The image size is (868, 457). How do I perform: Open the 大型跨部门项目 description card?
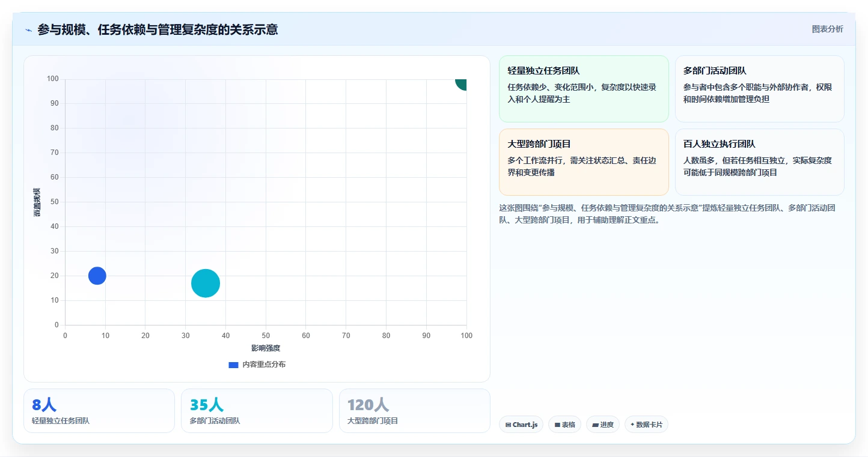pyautogui.click(x=584, y=162)
